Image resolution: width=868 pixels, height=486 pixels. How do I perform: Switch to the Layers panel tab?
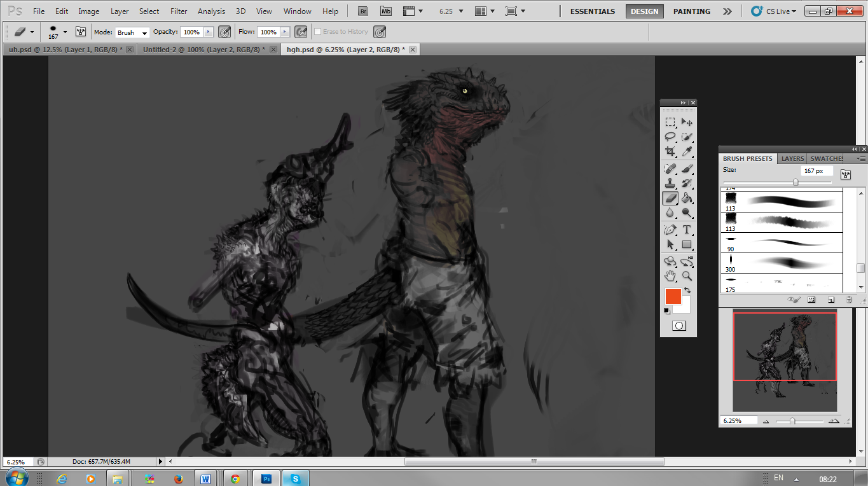coord(792,158)
